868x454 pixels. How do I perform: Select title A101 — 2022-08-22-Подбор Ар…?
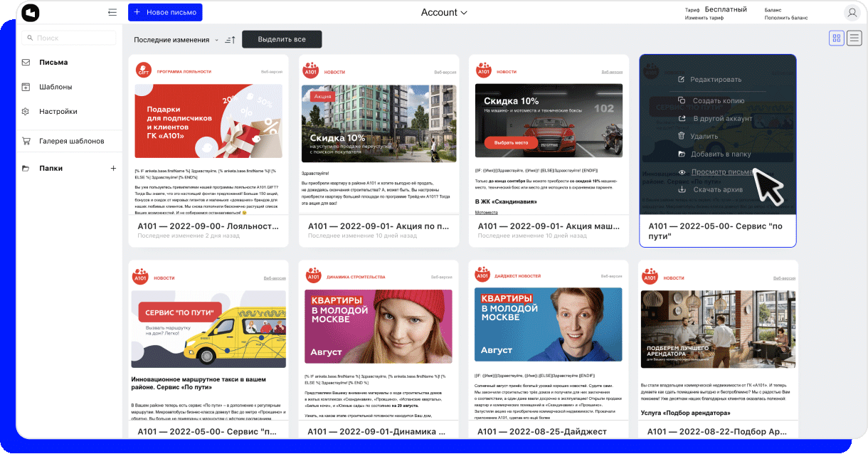click(717, 431)
